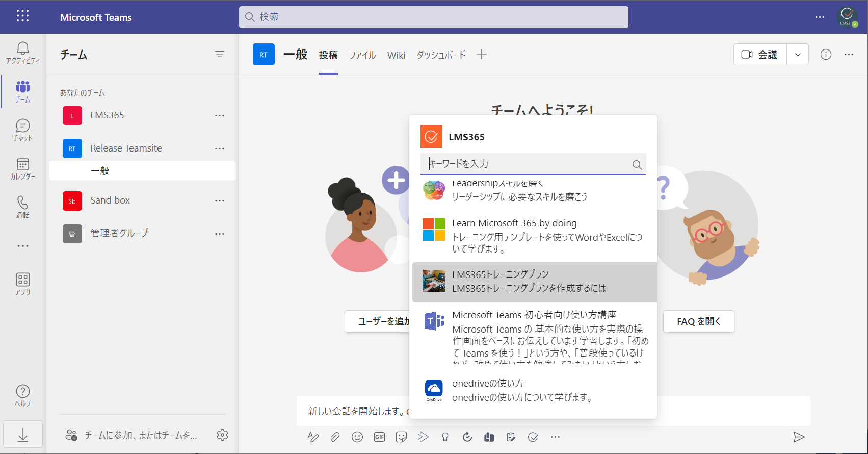
Task: Open Help in the left rail
Action: [22, 395]
